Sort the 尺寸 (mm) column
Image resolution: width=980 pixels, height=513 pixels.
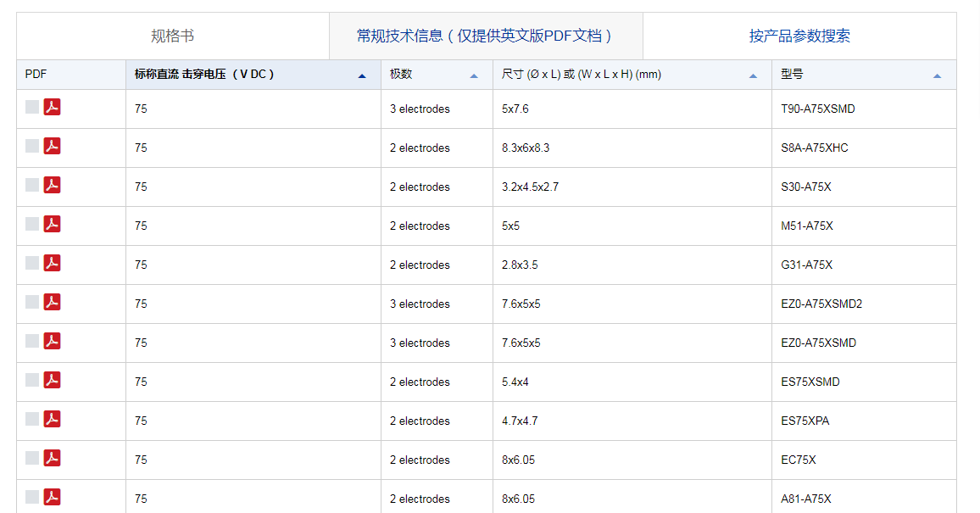click(x=753, y=75)
